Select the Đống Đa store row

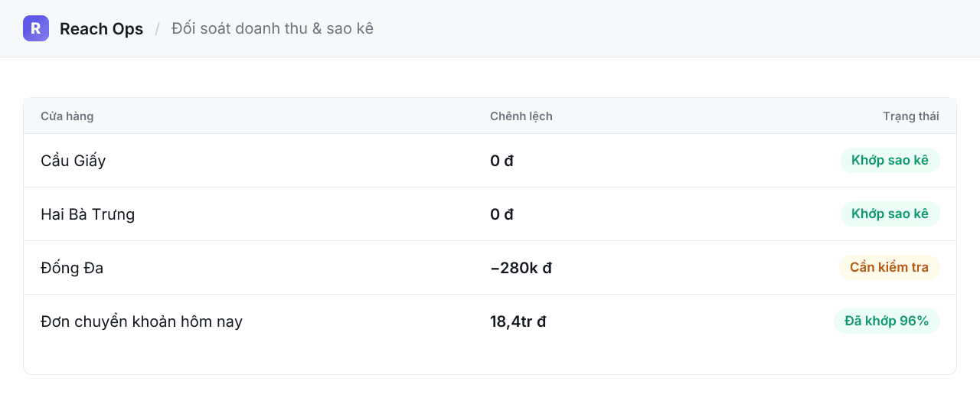pyautogui.click(x=490, y=268)
